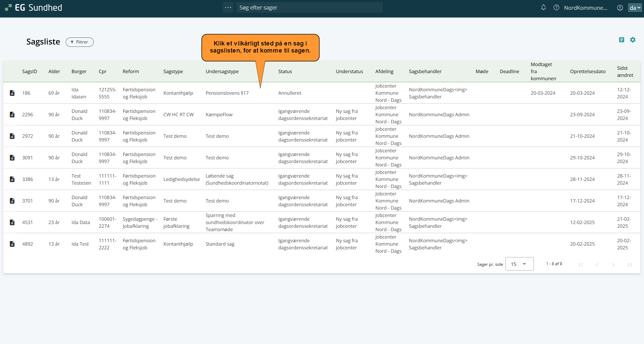
Task: Sort by the Reform column header
Action: (x=131, y=71)
